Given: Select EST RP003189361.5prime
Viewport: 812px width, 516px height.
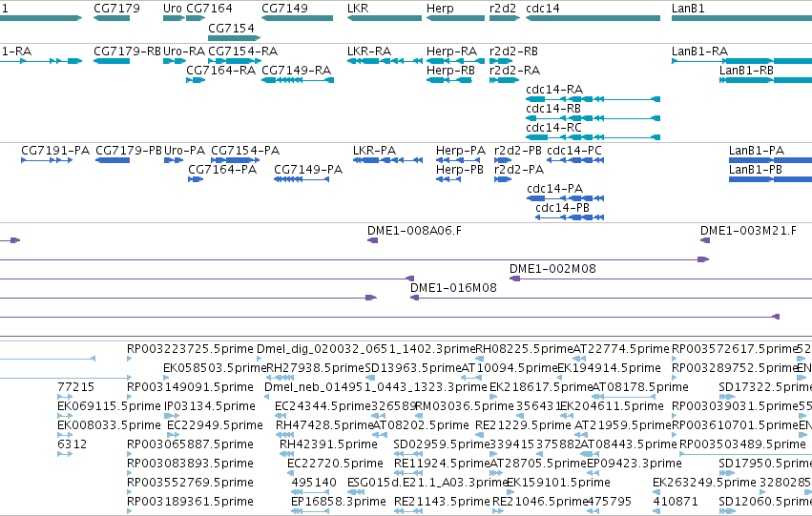Looking at the screenshot, I should point(129,512).
